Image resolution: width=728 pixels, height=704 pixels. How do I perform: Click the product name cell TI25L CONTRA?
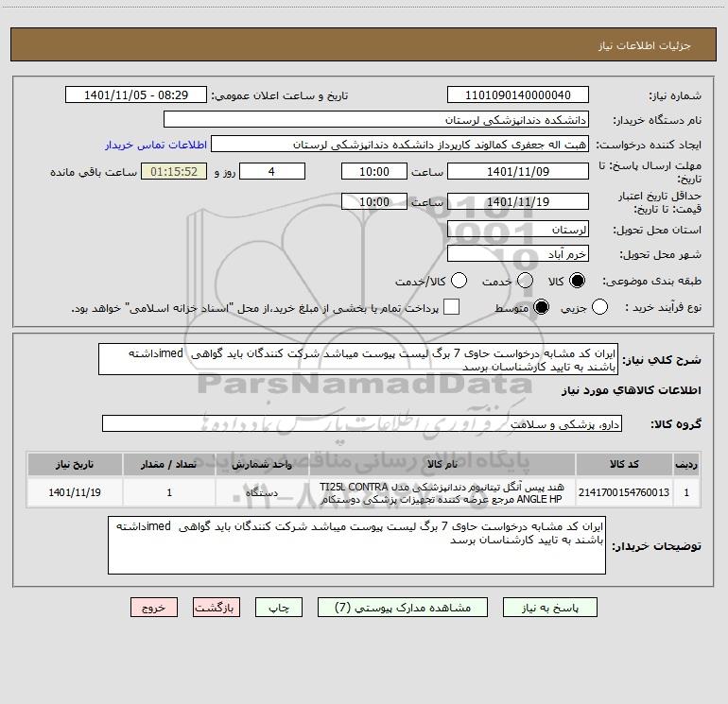pyautogui.click(x=442, y=492)
